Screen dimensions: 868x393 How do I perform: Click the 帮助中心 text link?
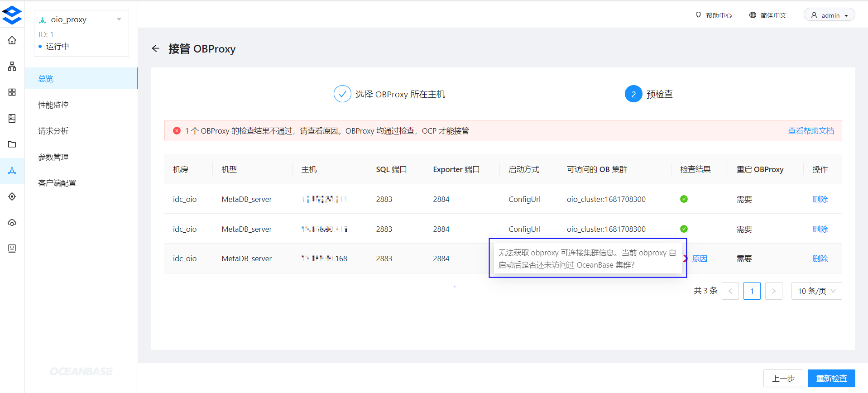tap(719, 15)
